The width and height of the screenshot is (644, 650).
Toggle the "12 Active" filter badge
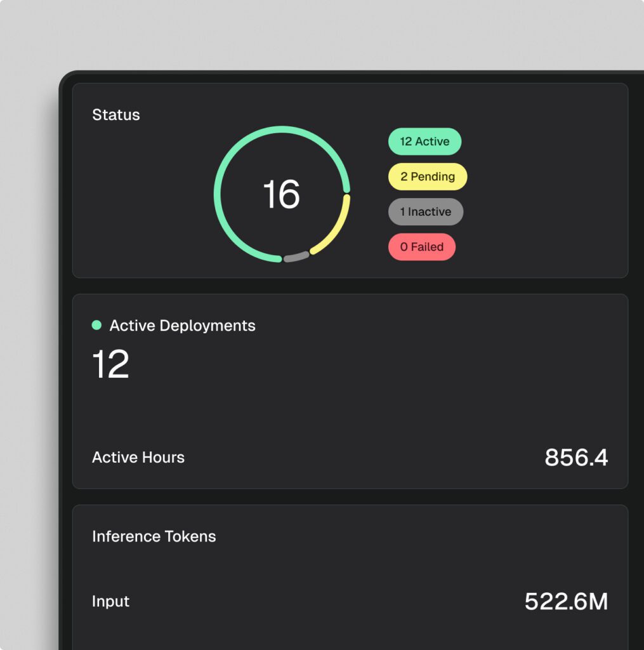pyautogui.click(x=424, y=142)
